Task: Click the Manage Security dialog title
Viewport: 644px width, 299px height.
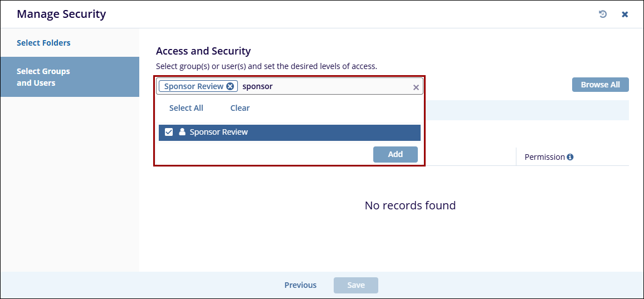Action: [61, 14]
